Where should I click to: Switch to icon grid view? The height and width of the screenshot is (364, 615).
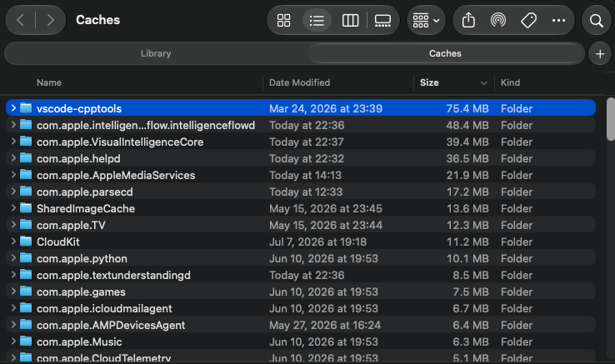coord(283,20)
